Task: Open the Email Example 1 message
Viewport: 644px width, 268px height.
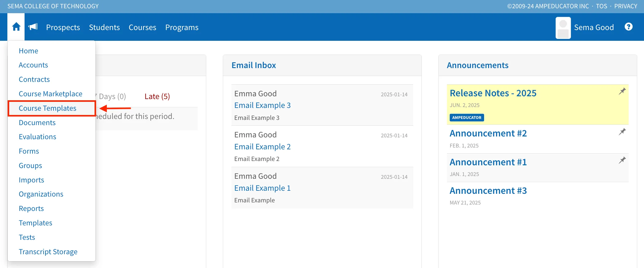Action: [x=262, y=188]
